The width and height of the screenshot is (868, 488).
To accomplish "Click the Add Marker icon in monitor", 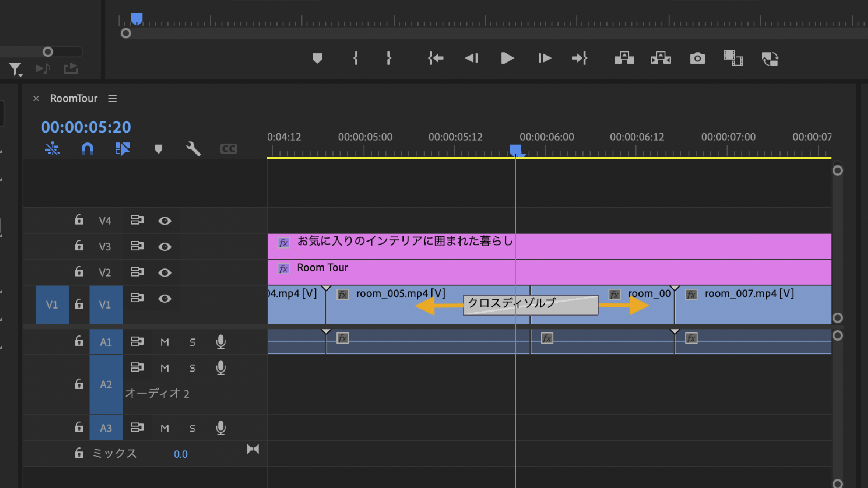I will tap(317, 58).
